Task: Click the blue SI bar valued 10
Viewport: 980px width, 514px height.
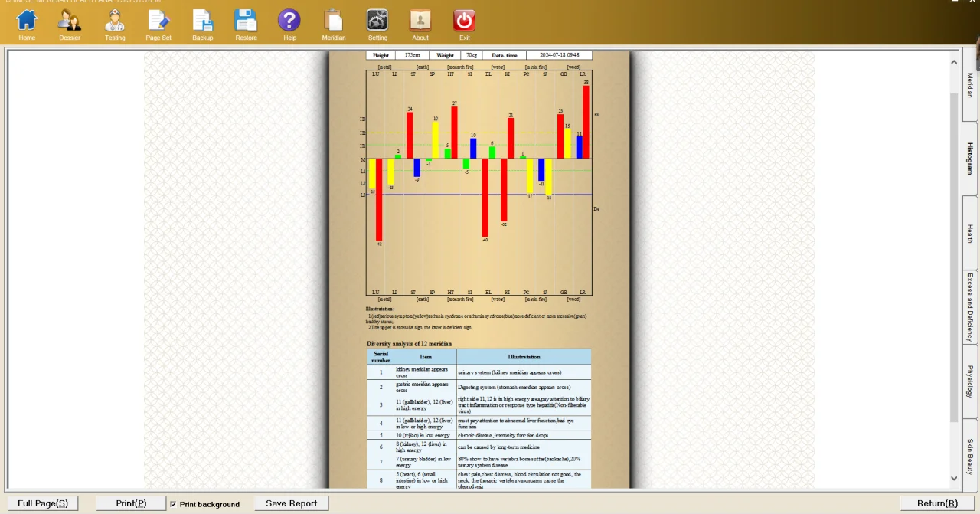Action: pos(473,149)
